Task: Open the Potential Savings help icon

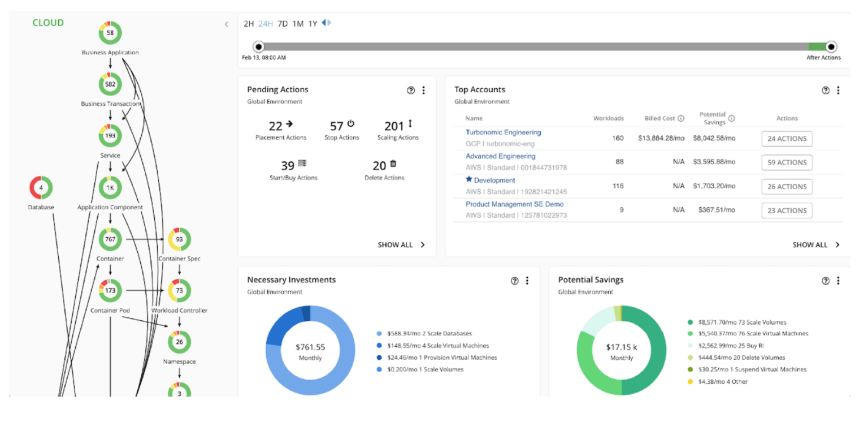Action: point(825,280)
